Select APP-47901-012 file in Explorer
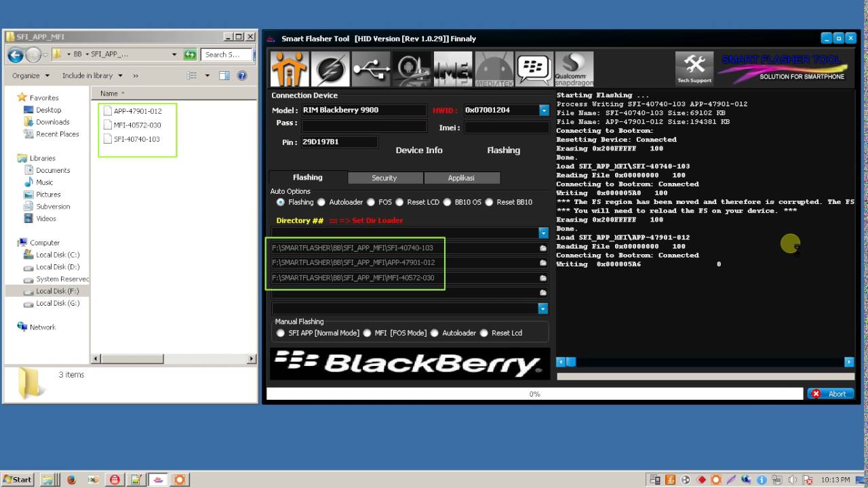This screenshot has width=868, height=488. [x=138, y=111]
